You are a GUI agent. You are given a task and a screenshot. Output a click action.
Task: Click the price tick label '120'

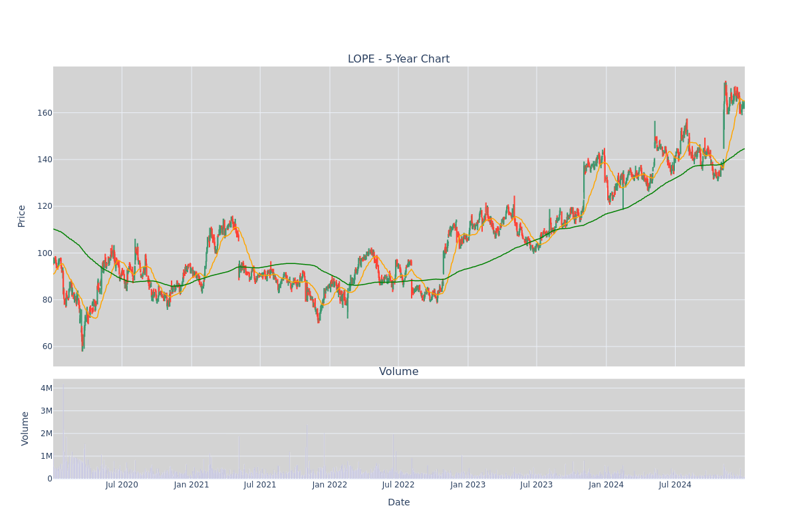coord(45,206)
